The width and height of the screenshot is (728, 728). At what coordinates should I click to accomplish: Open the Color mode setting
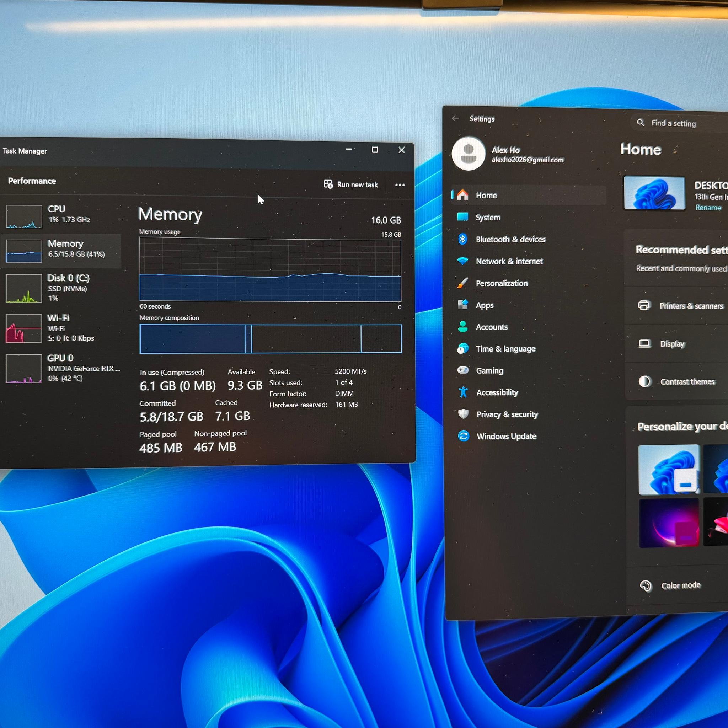(677, 585)
